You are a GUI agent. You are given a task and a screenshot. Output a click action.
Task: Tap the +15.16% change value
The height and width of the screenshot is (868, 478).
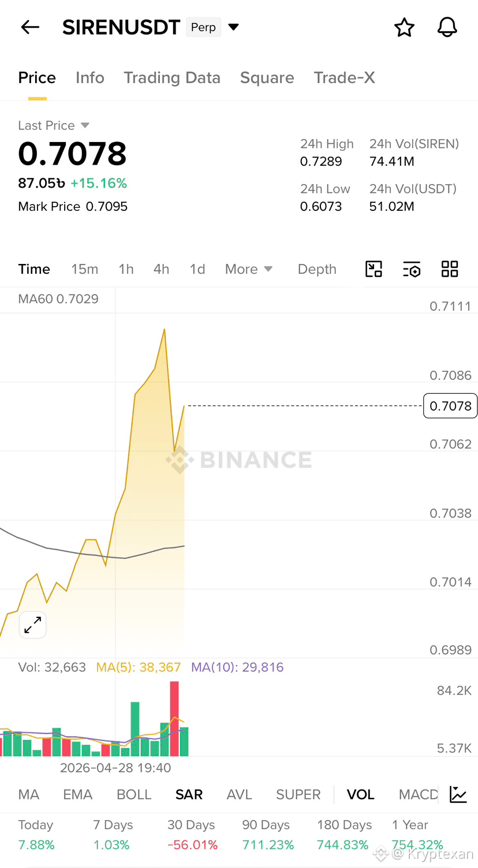(x=99, y=183)
